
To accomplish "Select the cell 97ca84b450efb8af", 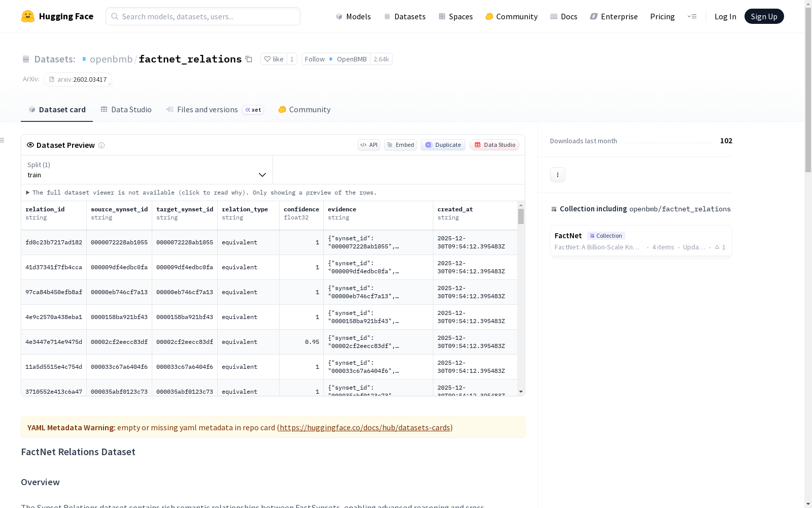I will [x=54, y=293].
